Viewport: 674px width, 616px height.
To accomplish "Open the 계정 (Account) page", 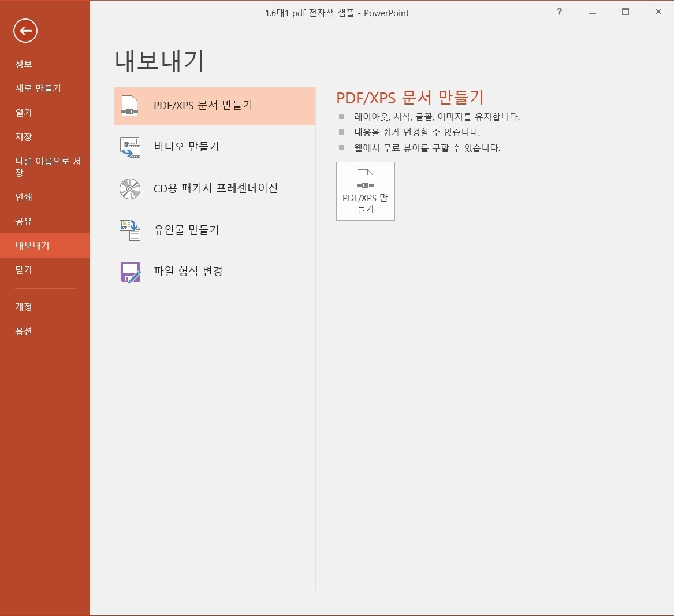I will (x=23, y=306).
